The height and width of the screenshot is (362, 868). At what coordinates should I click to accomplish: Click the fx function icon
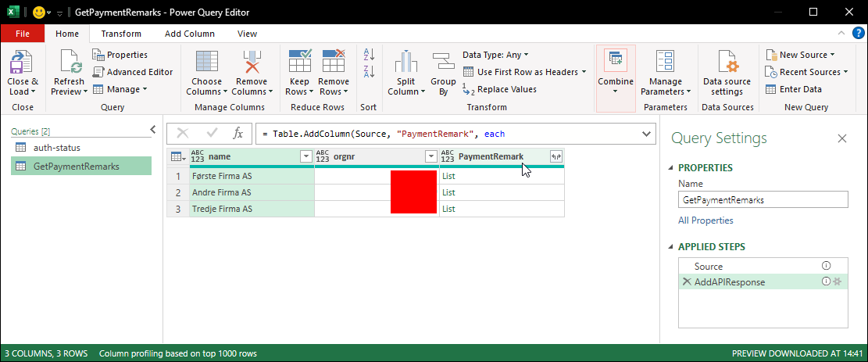238,134
